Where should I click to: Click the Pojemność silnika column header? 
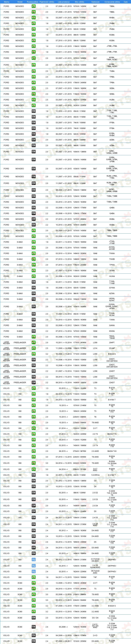point(47,2)
